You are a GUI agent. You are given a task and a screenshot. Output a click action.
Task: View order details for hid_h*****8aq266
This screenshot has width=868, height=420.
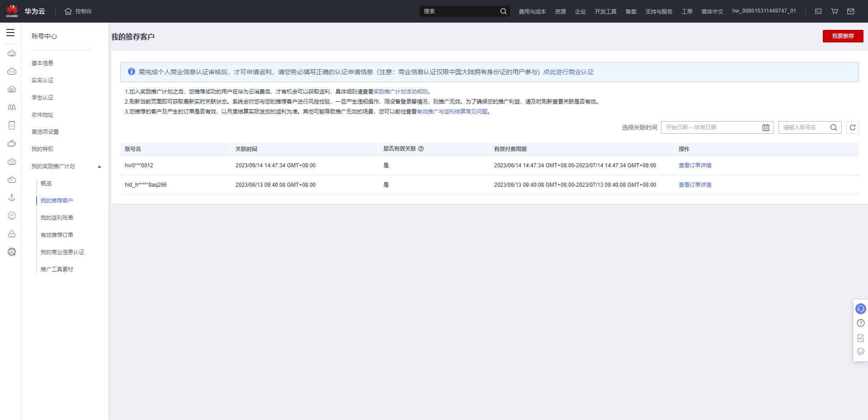(695, 185)
